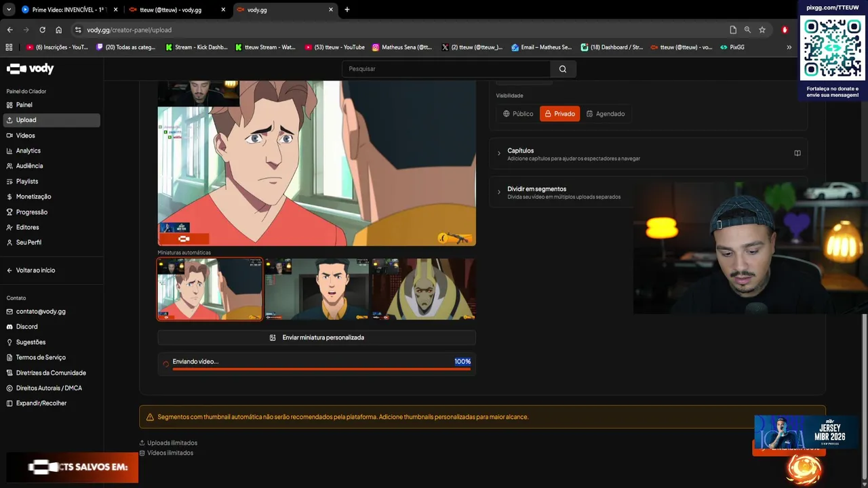868x488 pixels.
Task: Open Audiência sidebar page
Action: click(52, 166)
